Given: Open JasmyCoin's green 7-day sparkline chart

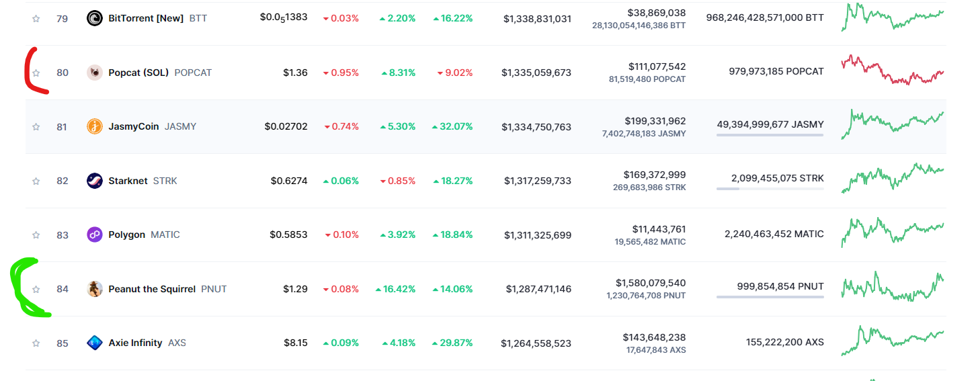Looking at the screenshot, I should 892,124.
